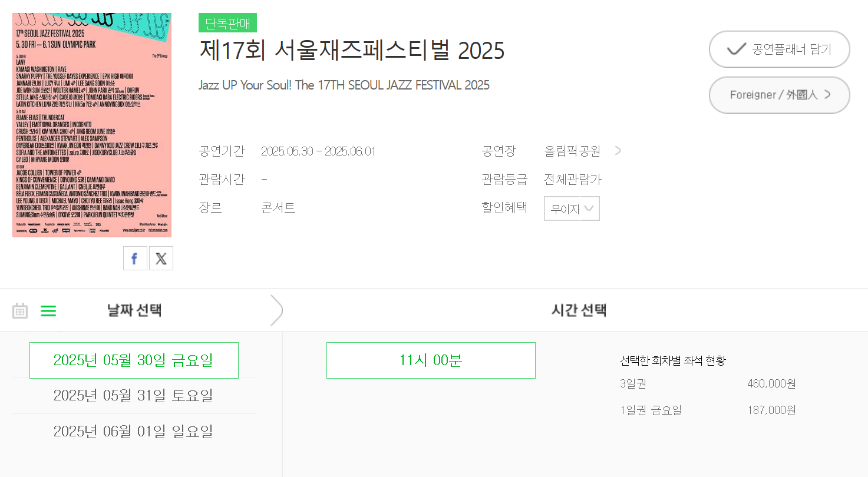Choose the 11시 00분 time slot
The height and width of the screenshot is (477, 868).
(431, 360)
